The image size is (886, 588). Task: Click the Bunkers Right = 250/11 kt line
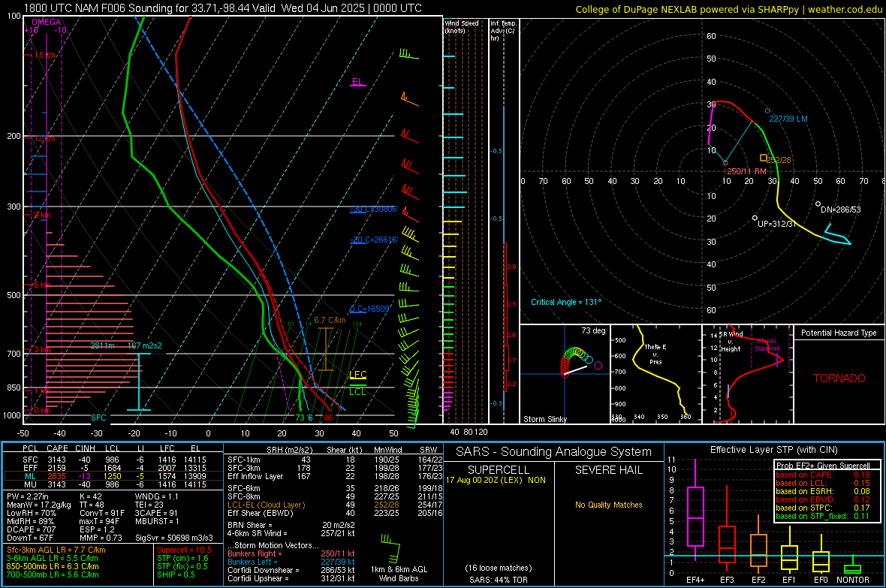click(x=291, y=553)
